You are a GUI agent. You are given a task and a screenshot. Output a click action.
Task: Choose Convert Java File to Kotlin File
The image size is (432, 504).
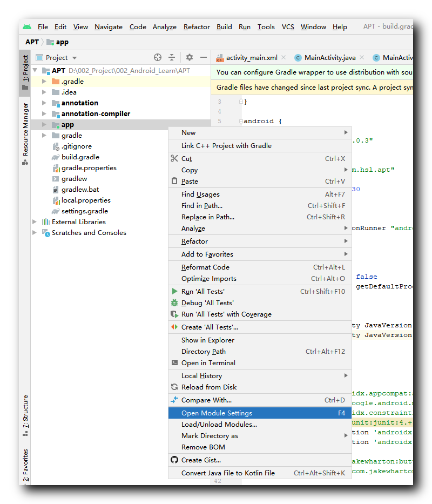260,473
